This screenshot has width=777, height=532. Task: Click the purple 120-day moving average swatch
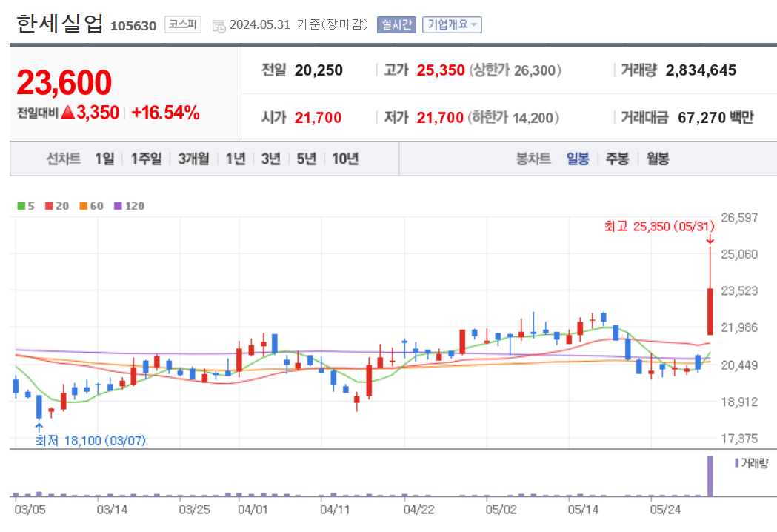tap(118, 206)
